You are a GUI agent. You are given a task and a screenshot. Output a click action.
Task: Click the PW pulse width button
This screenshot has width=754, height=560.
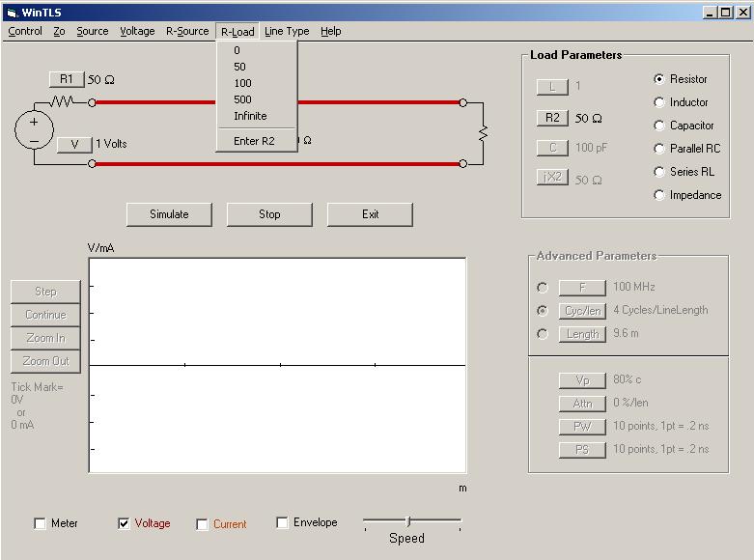tap(582, 426)
